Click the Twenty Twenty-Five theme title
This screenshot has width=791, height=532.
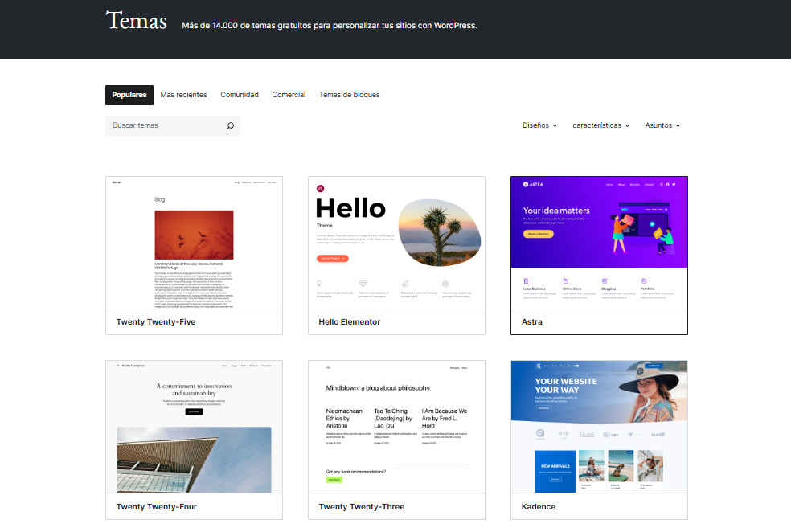tap(156, 321)
